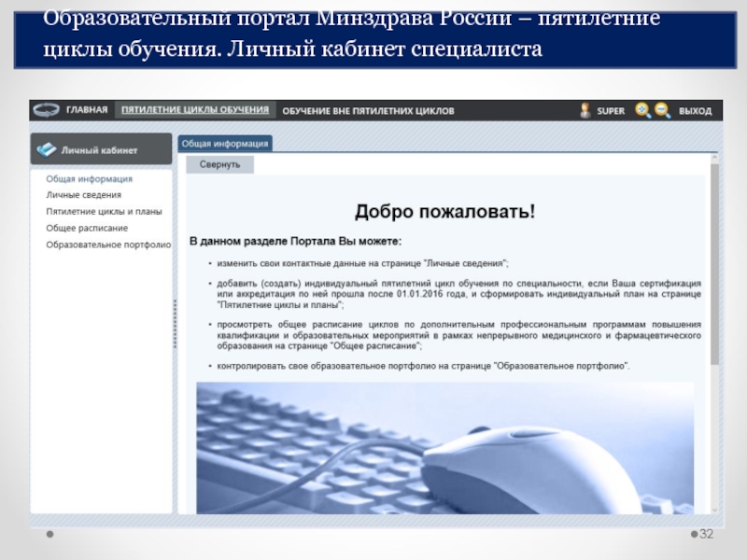Click the book icon in Личный кабинет header
Screen dimensions: 747x560
[47, 149]
